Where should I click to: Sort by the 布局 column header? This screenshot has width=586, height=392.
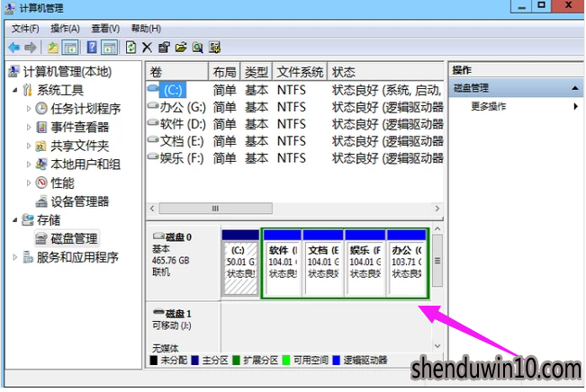coord(224,72)
